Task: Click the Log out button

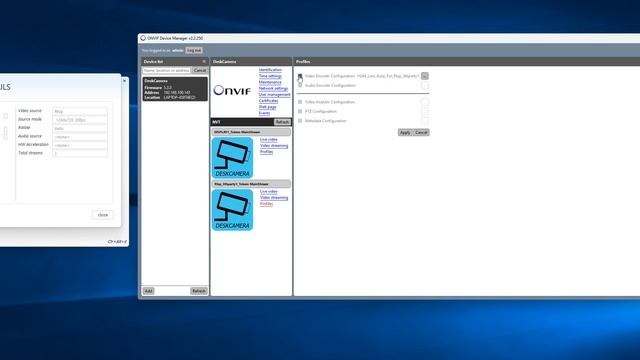Action: coord(194,50)
